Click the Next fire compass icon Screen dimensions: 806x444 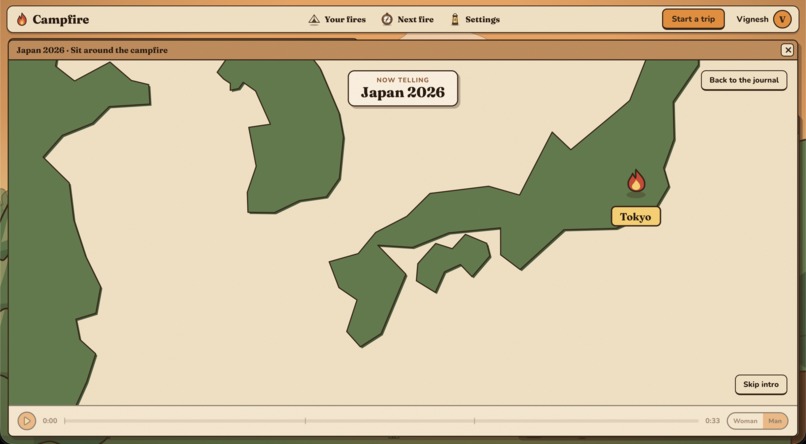point(387,20)
